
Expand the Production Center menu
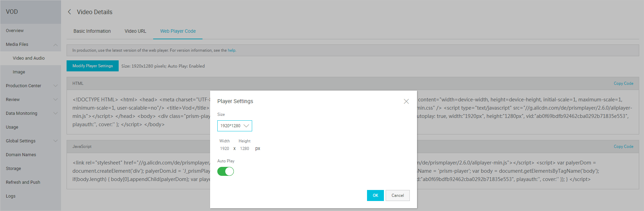pos(56,86)
